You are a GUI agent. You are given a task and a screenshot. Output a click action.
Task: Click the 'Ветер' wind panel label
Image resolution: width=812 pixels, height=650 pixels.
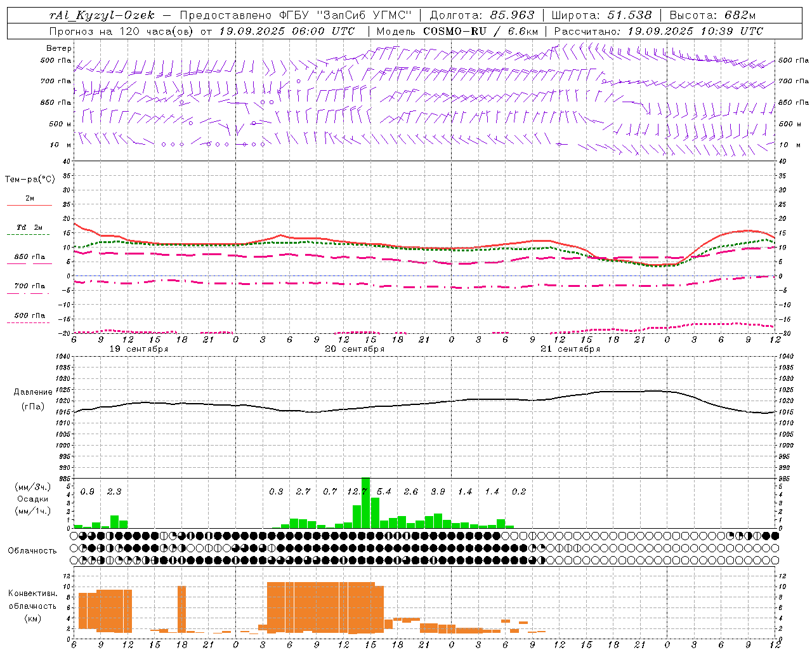(x=59, y=48)
